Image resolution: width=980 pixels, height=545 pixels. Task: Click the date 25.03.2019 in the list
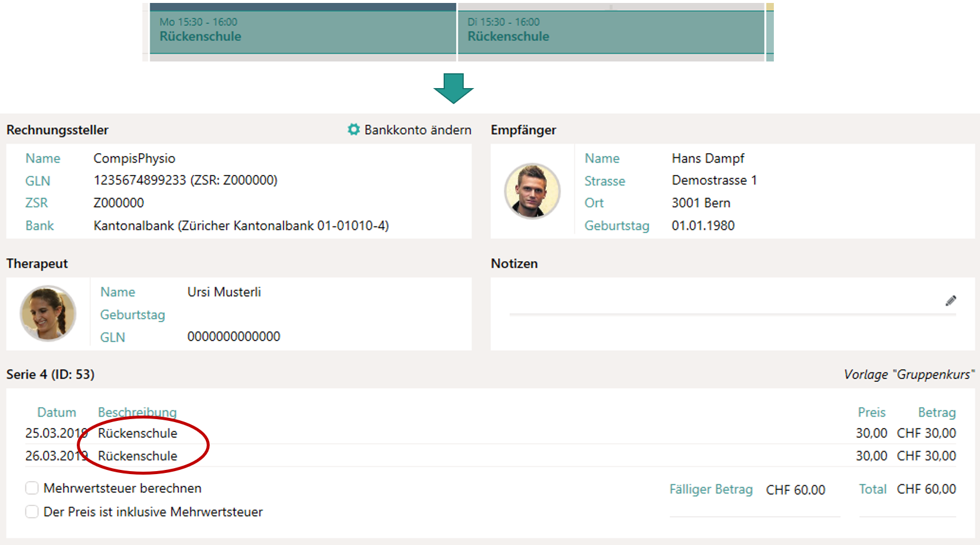pyautogui.click(x=57, y=433)
